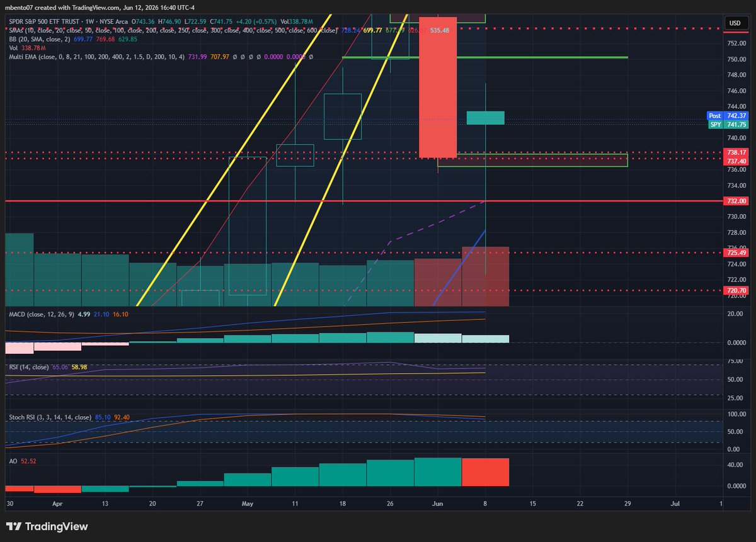Image resolution: width=756 pixels, height=542 pixels.
Task: Click the Stoch RSI (3, 3, 14, 14, close) legend
Action: pos(50,417)
